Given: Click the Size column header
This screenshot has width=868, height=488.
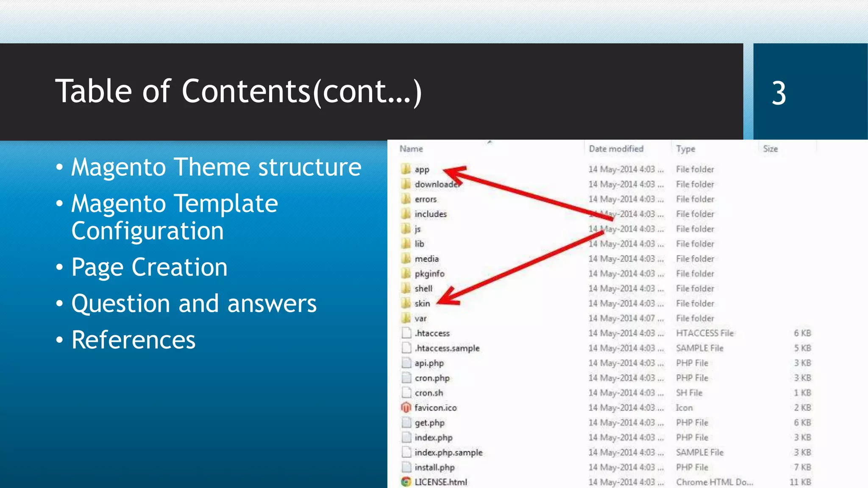Looking at the screenshot, I should (x=770, y=149).
